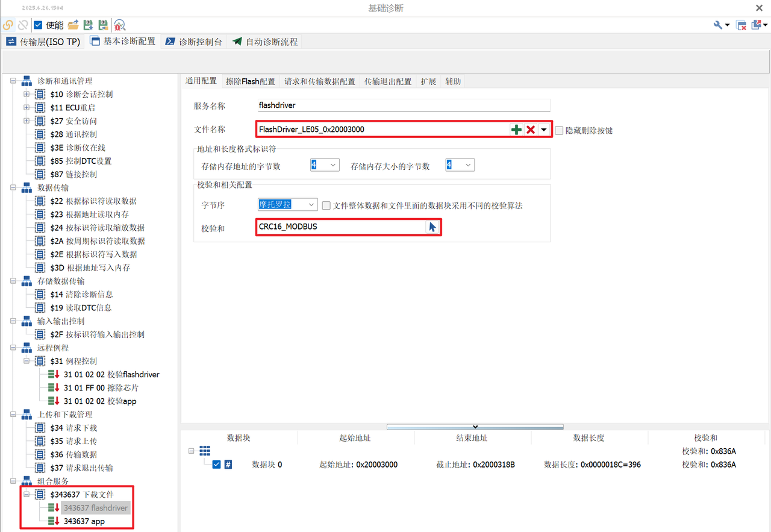Viewport: 771px width, 532px height.
Task: Click the yellow chain link icon
Action: (7, 25)
